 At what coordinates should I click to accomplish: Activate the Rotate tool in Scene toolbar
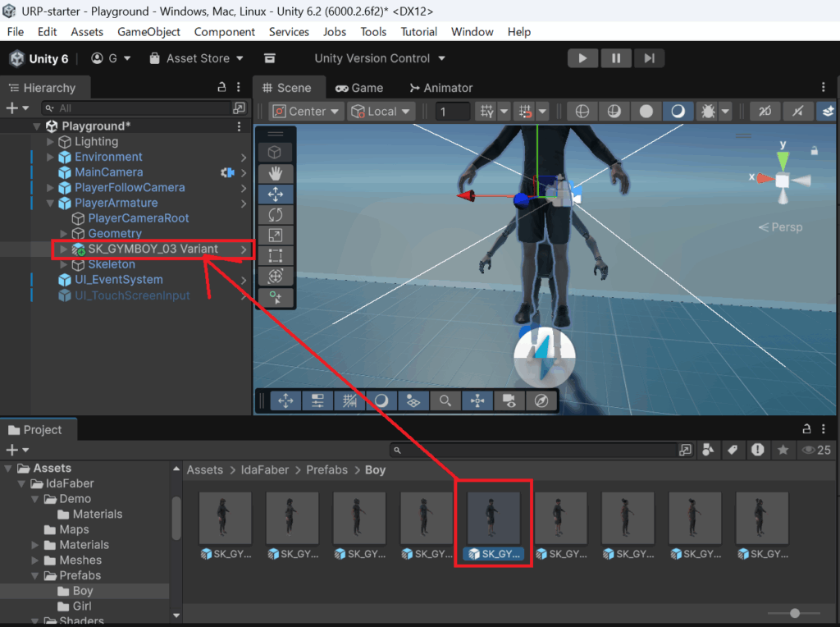click(276, 214)
